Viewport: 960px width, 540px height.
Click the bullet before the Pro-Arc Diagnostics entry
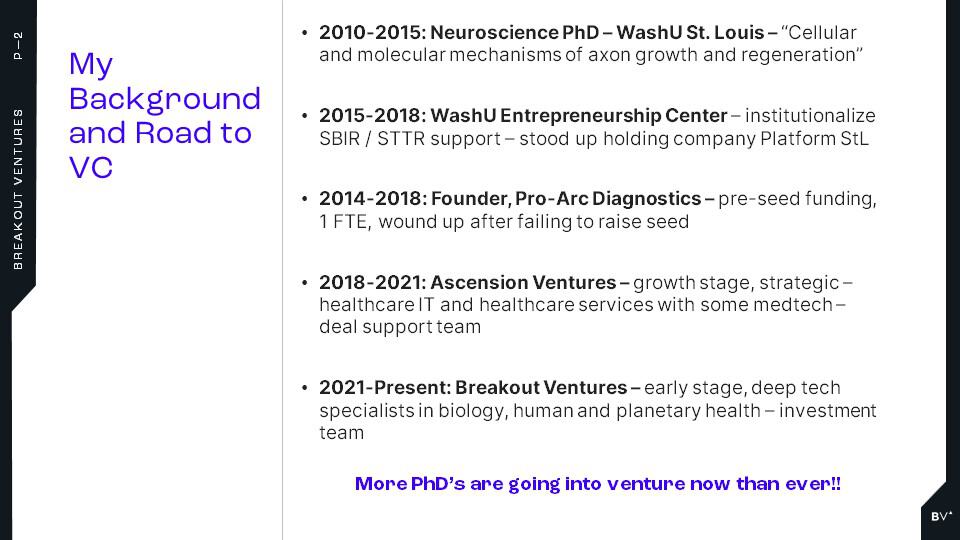coord(304,199)
